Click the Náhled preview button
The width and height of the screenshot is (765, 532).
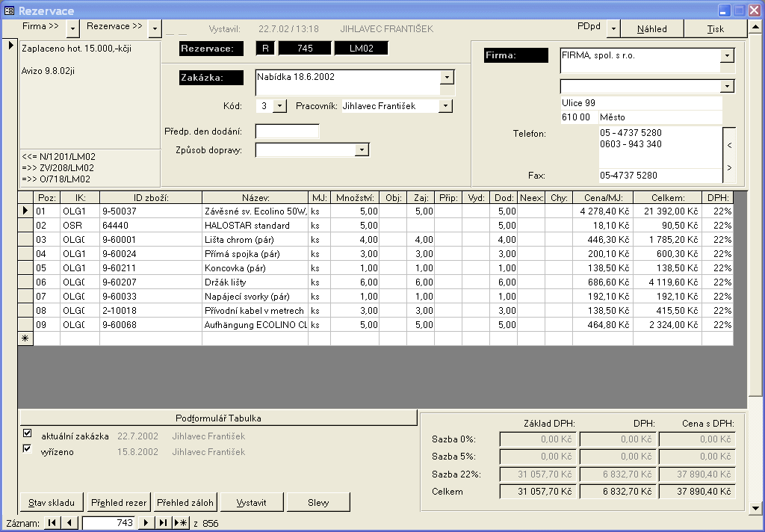click(x=651, y=28)
